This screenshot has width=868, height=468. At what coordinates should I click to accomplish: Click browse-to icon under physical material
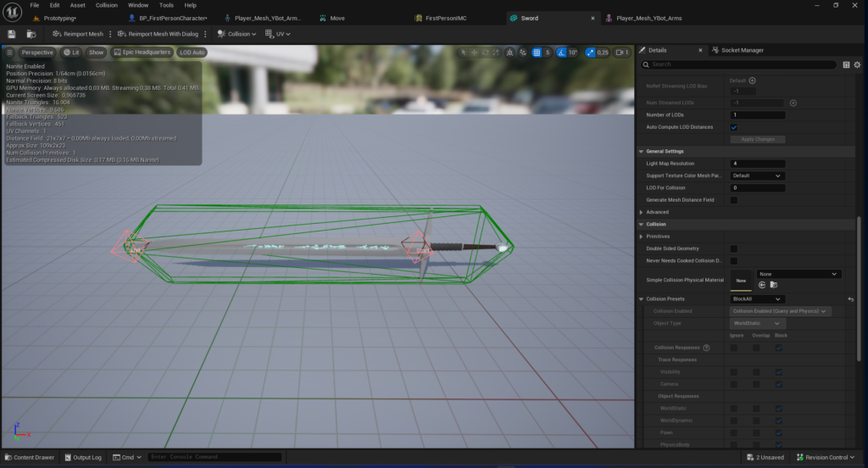[x=773, y=285]
